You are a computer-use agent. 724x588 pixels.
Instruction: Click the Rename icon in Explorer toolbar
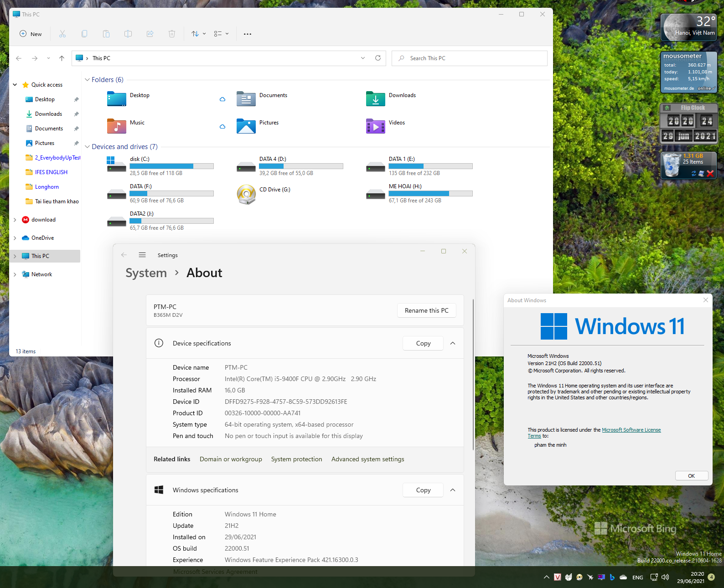[128, 34]
